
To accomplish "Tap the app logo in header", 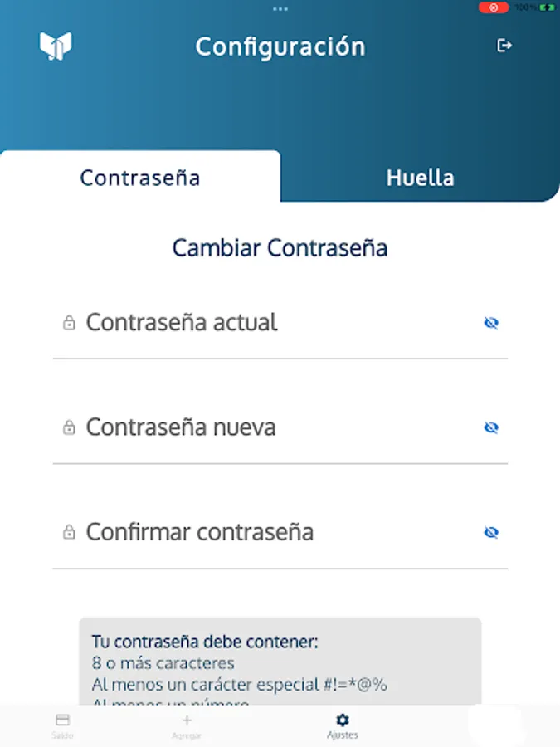I will pos(56,46).
